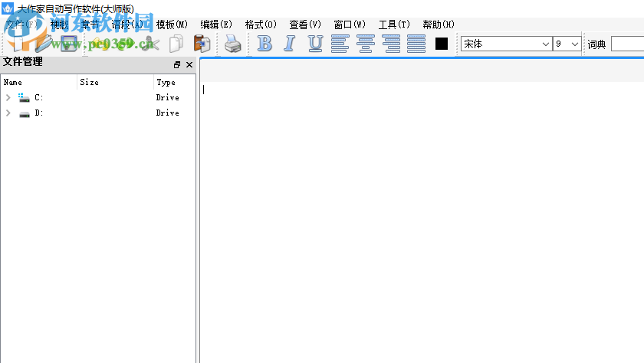Open the 窗口(W) menu
The image size is (644, 363).
350,25
